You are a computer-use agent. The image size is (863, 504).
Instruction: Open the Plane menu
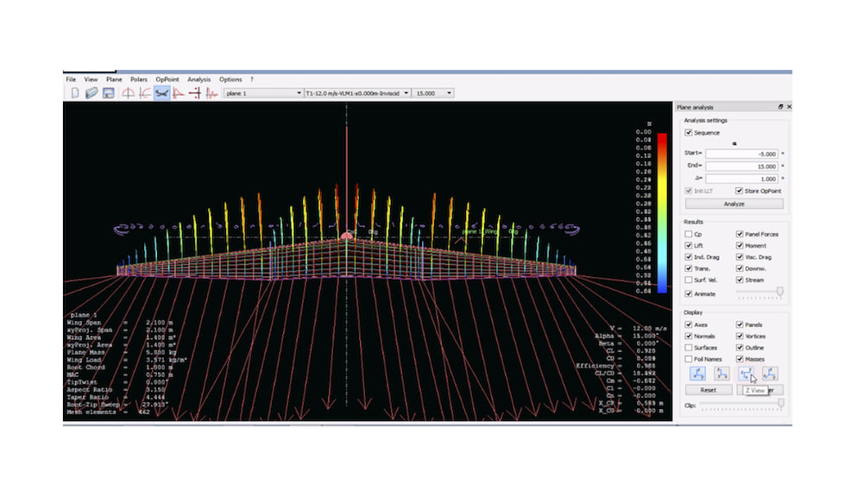pyautogui.click(x=114, y=79)
